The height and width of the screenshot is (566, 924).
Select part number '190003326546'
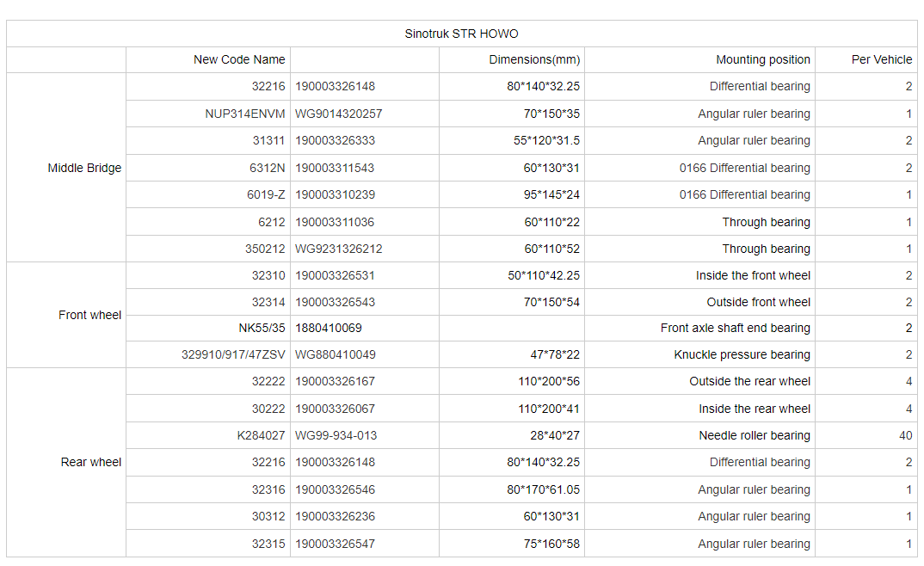336,489
